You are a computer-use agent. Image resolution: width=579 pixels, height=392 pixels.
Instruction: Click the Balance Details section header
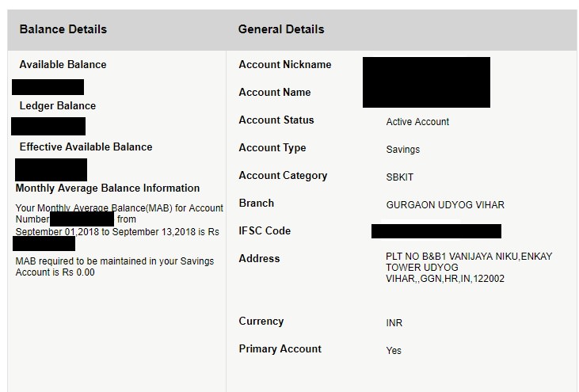pos(63,29)
